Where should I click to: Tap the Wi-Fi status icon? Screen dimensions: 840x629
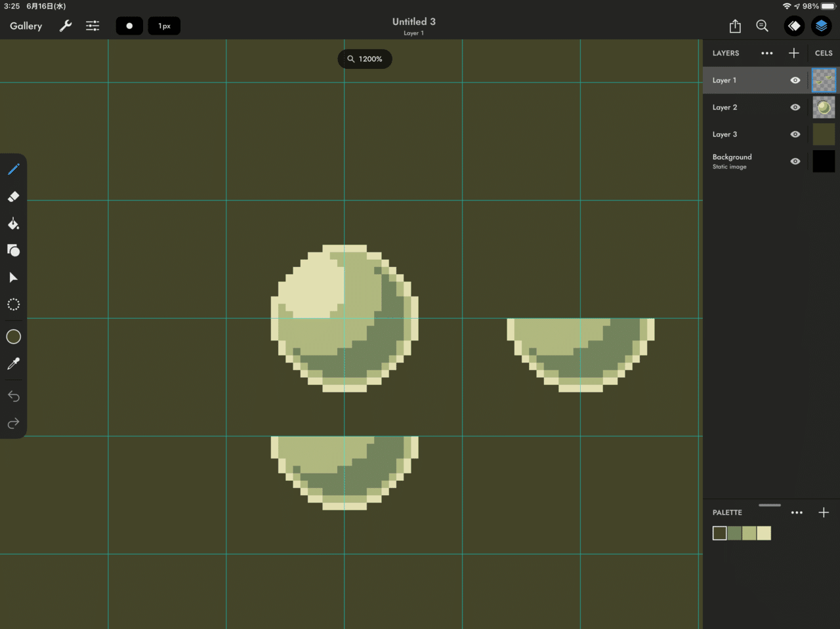(x=787, y=6)
